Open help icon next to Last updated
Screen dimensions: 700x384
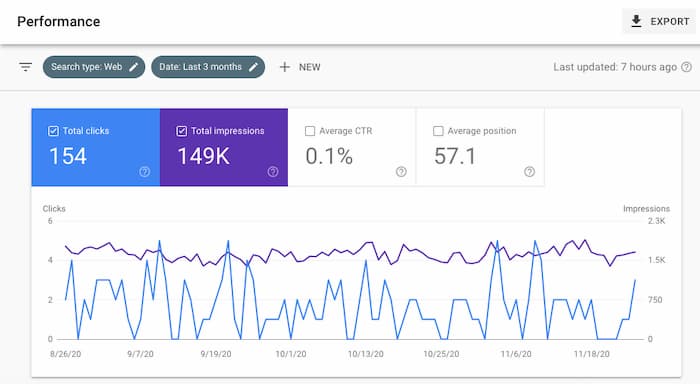point(687,67)
